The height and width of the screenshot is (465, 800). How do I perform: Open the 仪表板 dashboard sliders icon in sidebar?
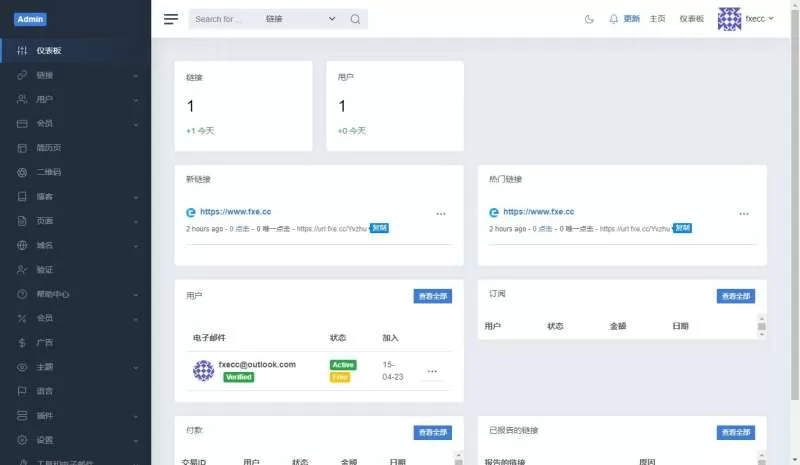22,51
